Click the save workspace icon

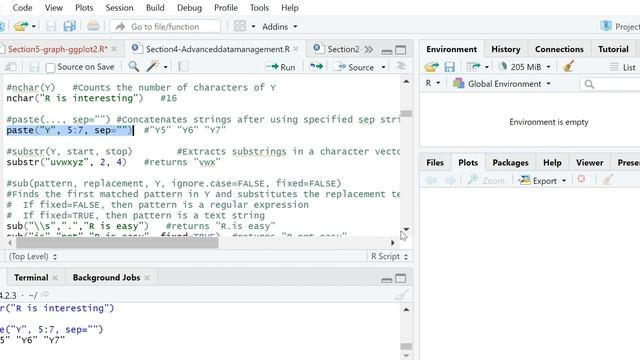coord(449,67)
